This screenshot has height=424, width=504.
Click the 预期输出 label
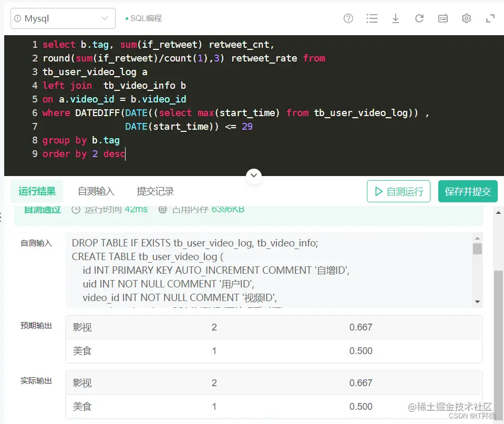pos(36,326)
